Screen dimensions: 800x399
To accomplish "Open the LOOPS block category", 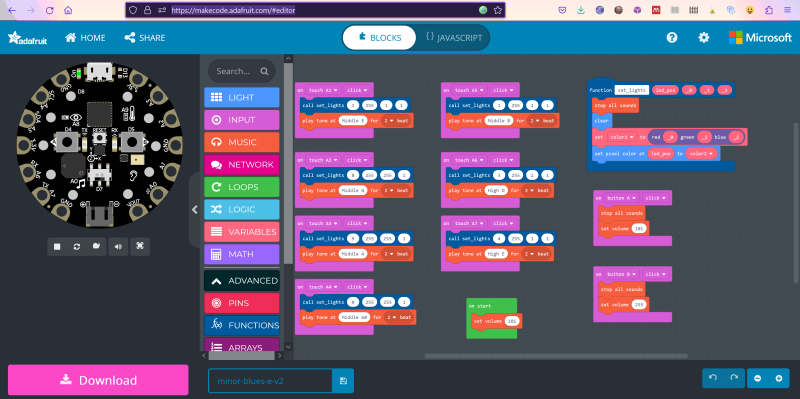I will 242,187.
